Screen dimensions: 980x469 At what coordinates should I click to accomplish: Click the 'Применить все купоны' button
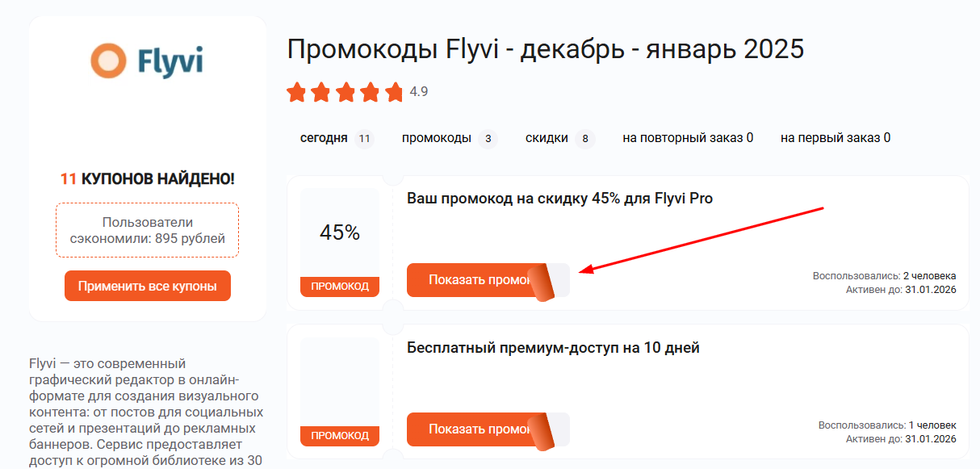(147, 285)
